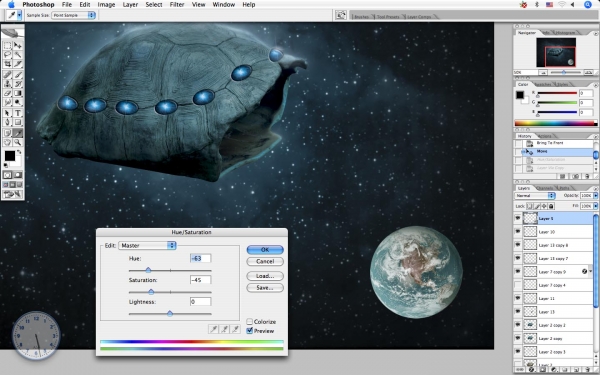Open the tool preset picker arrow
This screenshot has width=600, height=375.
coord(19,15)
